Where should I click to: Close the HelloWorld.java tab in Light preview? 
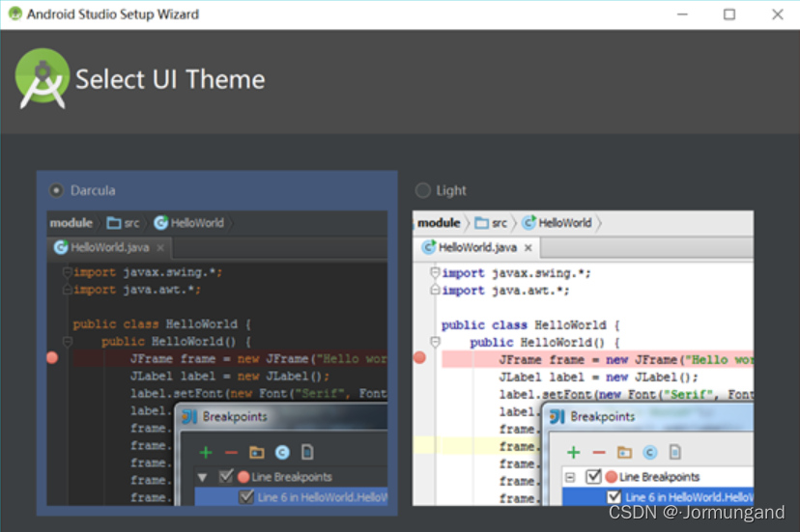click(529, 248)
